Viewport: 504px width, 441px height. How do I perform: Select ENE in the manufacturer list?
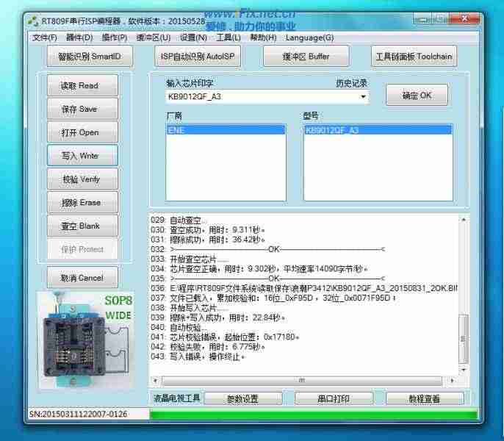click(x=226, y=130)
